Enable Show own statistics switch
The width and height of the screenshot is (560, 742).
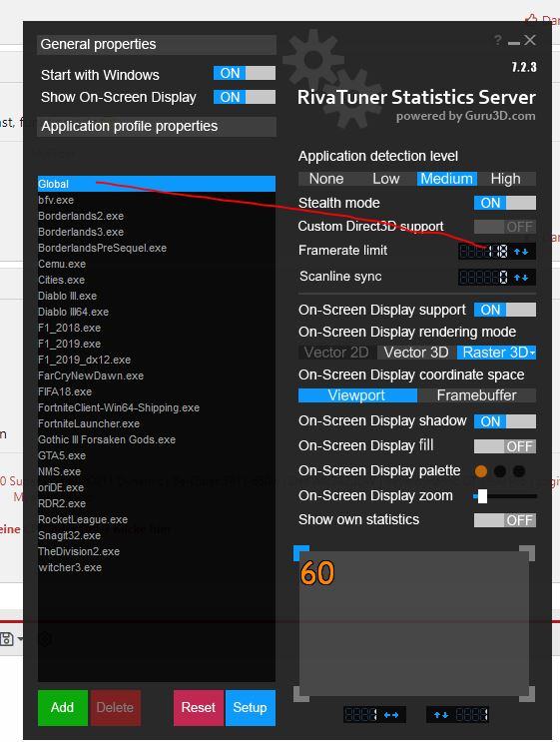point(505,520)
